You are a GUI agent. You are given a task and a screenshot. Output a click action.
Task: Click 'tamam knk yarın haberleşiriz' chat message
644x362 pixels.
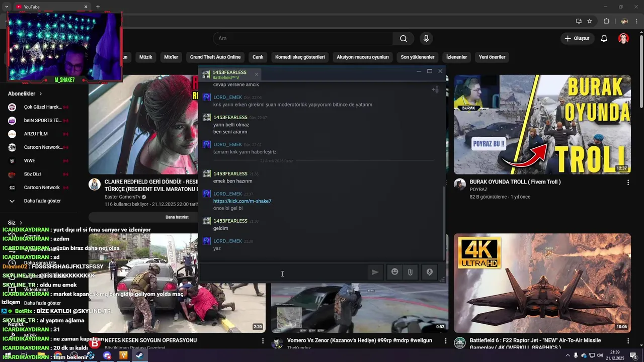245,152
